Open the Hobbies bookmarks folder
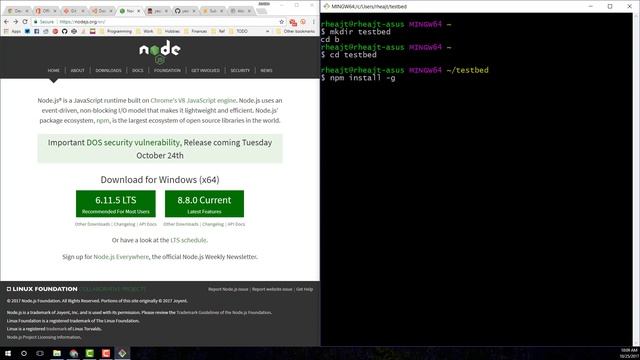The height and width of the screenshot is (360, 640). tap(169, 31)
